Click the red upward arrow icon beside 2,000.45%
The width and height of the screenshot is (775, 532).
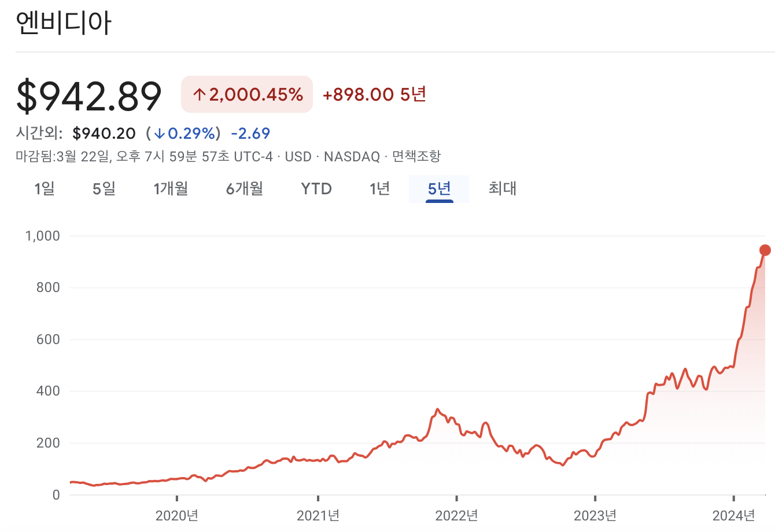pyautogui.click(x=199, y=94)
